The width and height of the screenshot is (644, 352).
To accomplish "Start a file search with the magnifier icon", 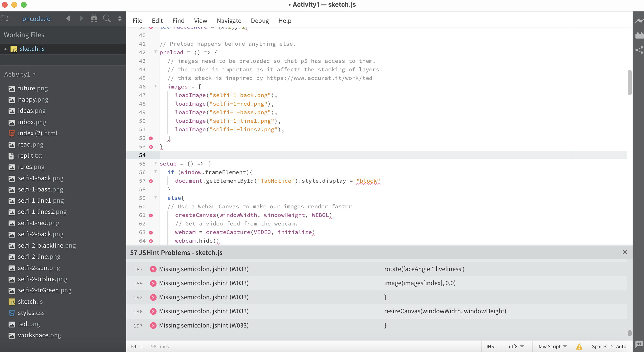I will pyautogui.click(x=107, y=18).
